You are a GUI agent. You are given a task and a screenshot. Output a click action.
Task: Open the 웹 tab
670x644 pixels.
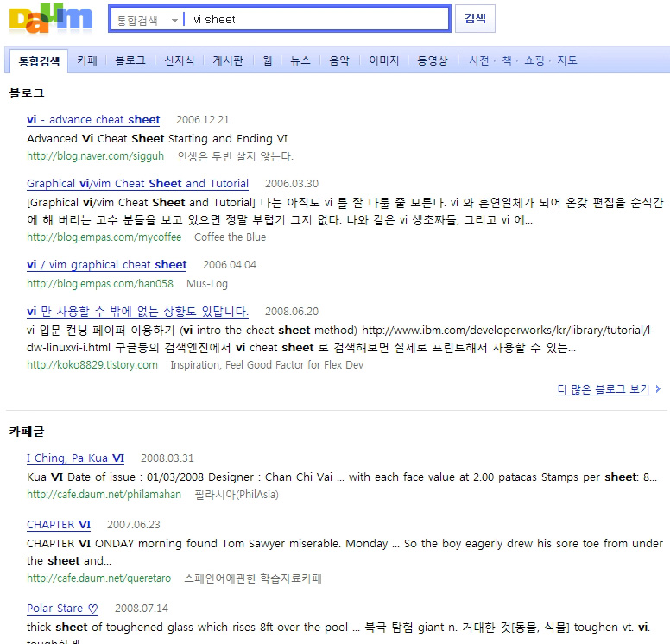coord(268,60)
